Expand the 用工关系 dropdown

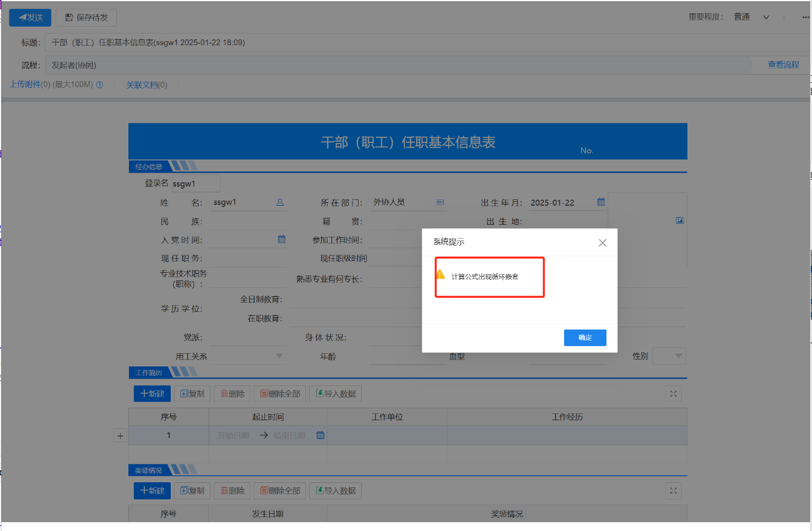click(280, 356)
